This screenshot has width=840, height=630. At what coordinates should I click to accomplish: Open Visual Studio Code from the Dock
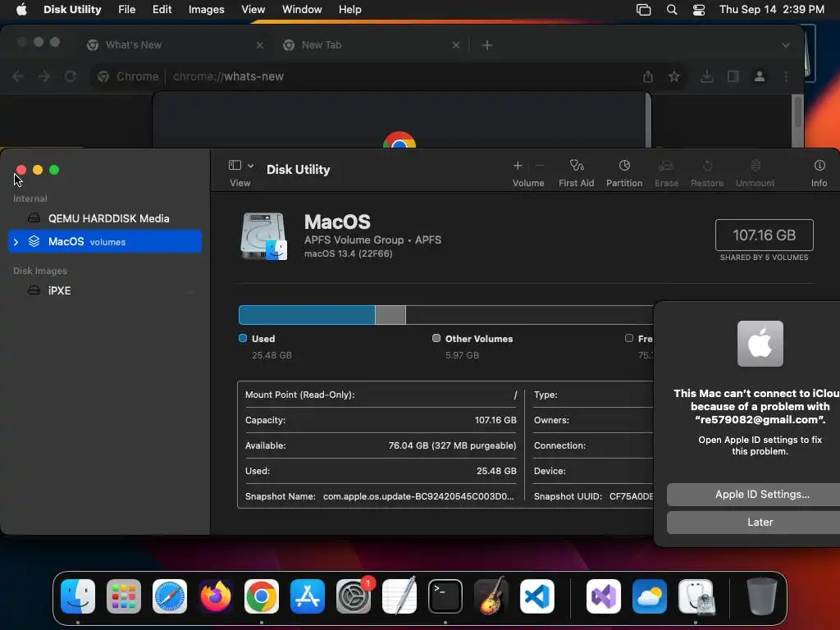tap(537, 596)
